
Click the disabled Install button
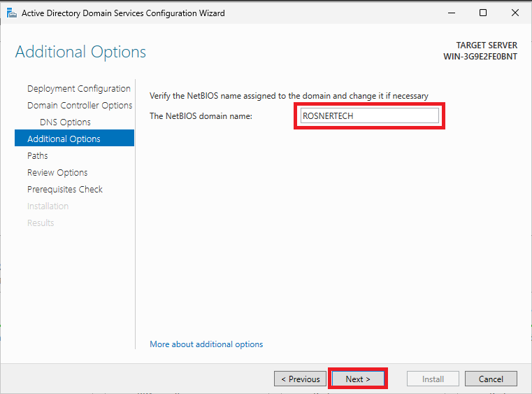coord(433,379)
